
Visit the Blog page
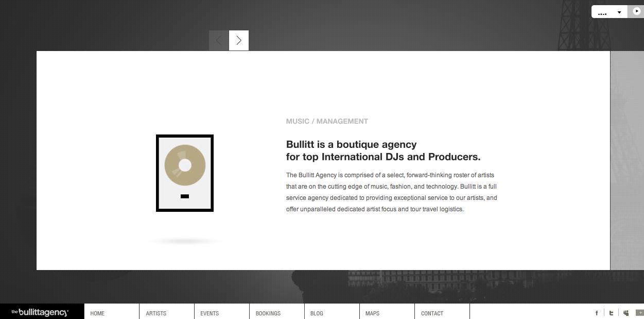(317, 313)
